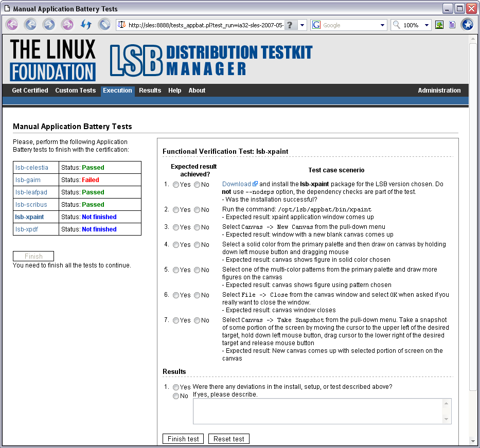
Task: Click the question-mark security button
Action: point(290,25)
